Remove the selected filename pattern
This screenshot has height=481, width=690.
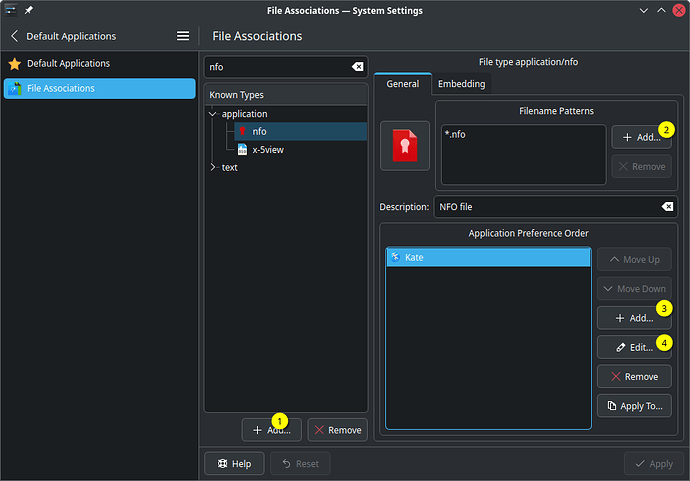point(641,167)
